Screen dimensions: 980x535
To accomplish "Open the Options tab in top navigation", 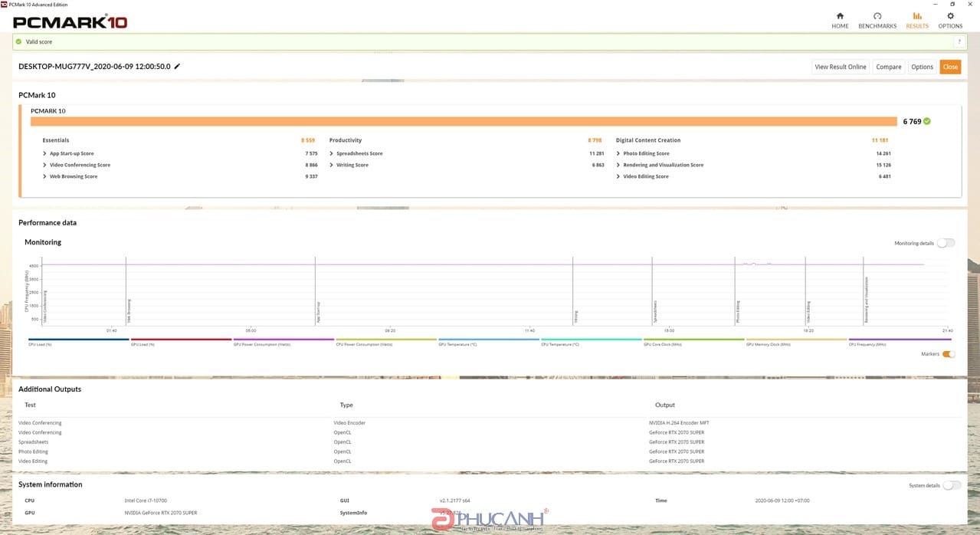I will 950,20.
